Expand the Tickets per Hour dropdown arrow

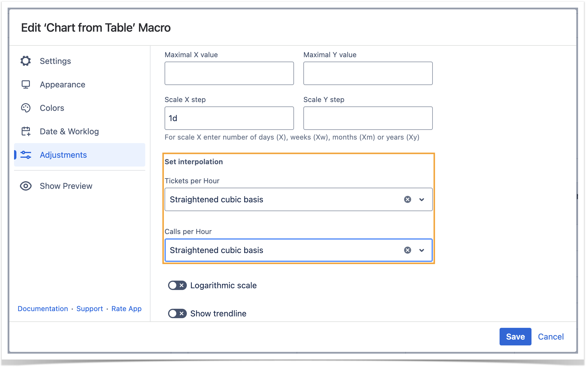pyautogui.click(x=422, y=199)
